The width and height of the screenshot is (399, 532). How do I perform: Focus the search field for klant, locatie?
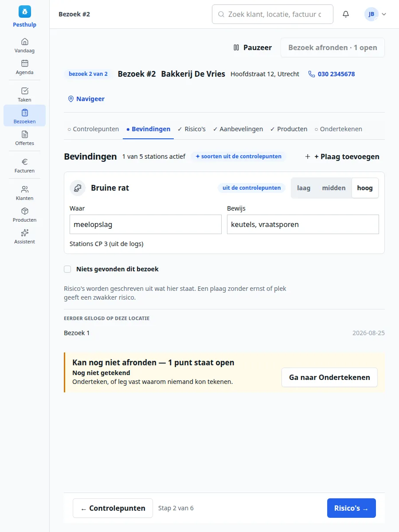[x=273, y=14]
